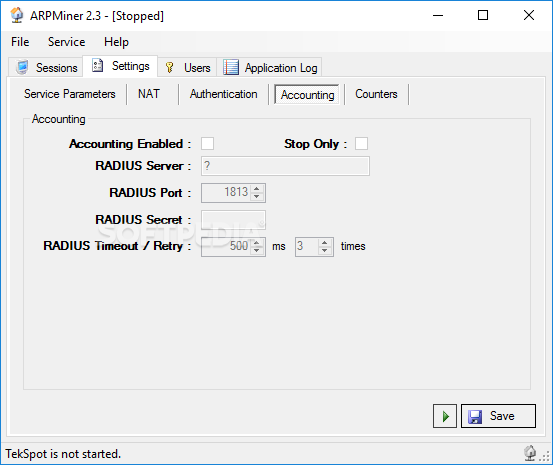This screenshot has height=465, width=553.
Task: Close the ARPMiner window
Action: pos(529,16)
